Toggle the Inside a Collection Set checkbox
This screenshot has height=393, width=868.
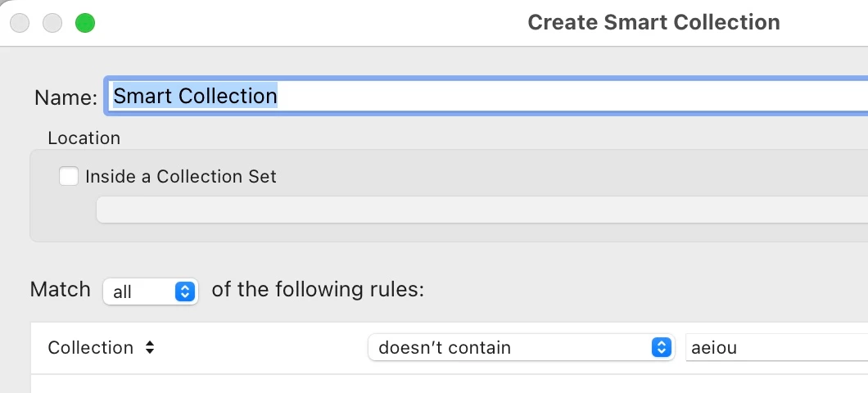click(69, 176)
